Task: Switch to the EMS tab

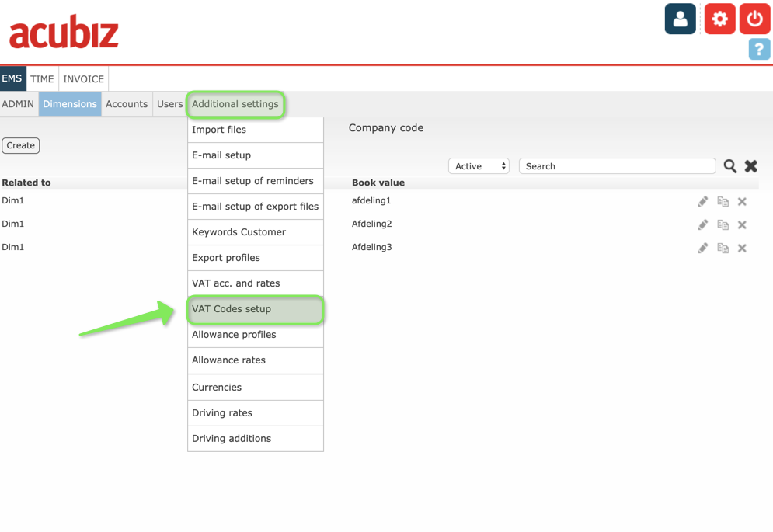Action: [x=12, y=78]
